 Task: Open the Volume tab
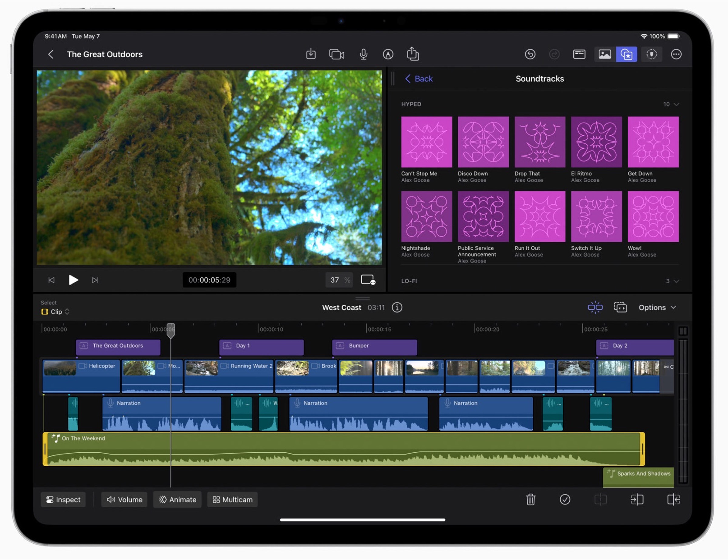click(x=124, y=499)
